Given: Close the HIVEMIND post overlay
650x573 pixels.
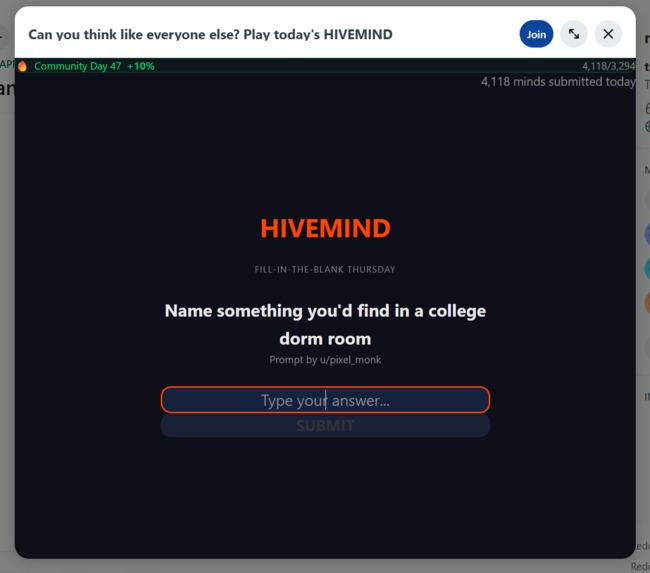Looking at the screenshot, I should point(608,34).
